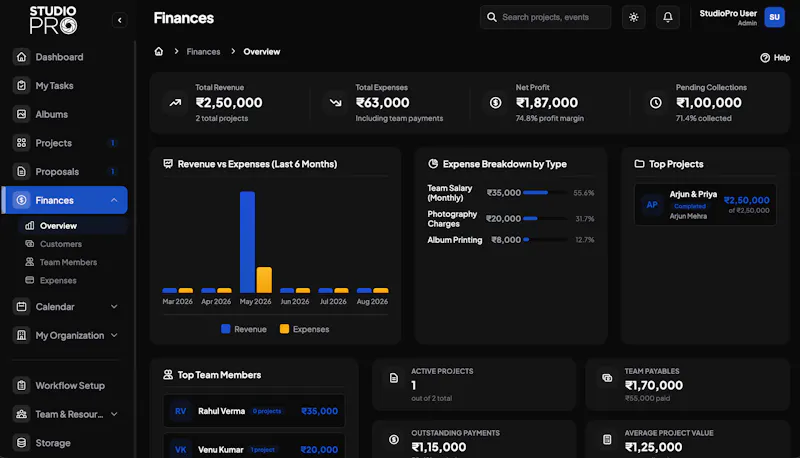The width and height of the screenshot is (800, 458).
Task: Click the Calendar icon in sidebar
Action: 21,307
